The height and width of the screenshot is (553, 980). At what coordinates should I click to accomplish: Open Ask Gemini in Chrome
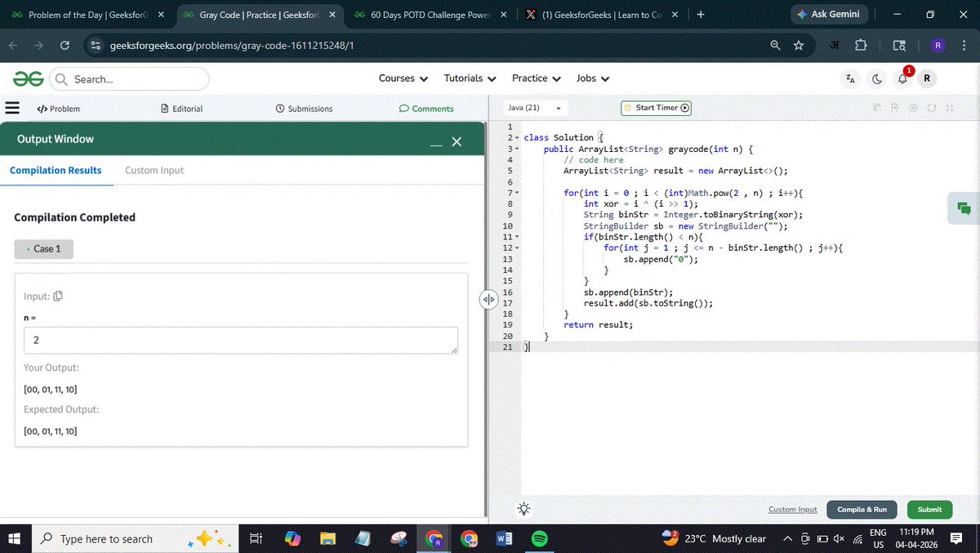pyautogui.click(x=828, y=15)
